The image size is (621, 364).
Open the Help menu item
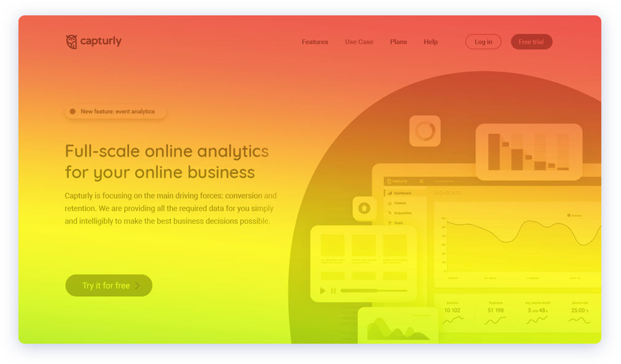pyautogui.click(x=430, y=42)
